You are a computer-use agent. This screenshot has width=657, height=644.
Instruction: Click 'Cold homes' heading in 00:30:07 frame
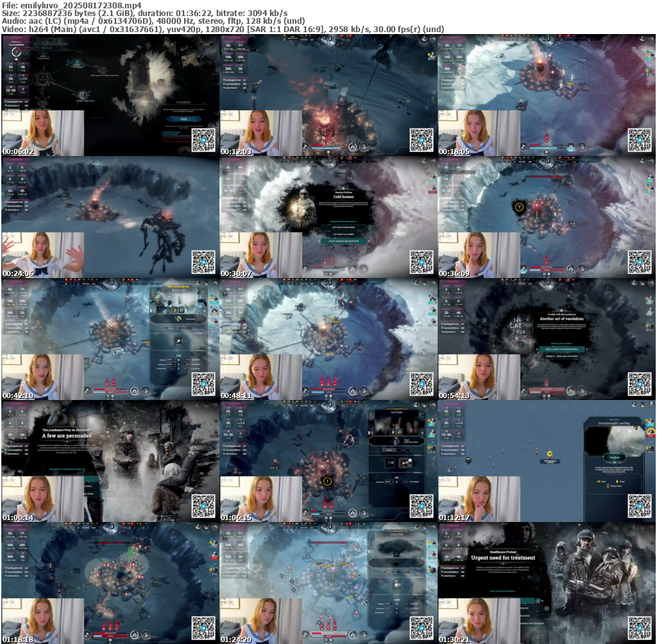tap(343, 196)
